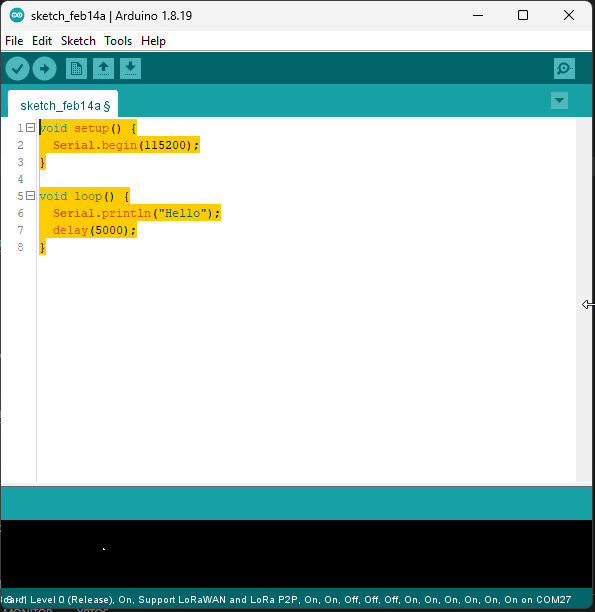Maximize the Arduino window
595x612 pixels.
tap(523, 16)
